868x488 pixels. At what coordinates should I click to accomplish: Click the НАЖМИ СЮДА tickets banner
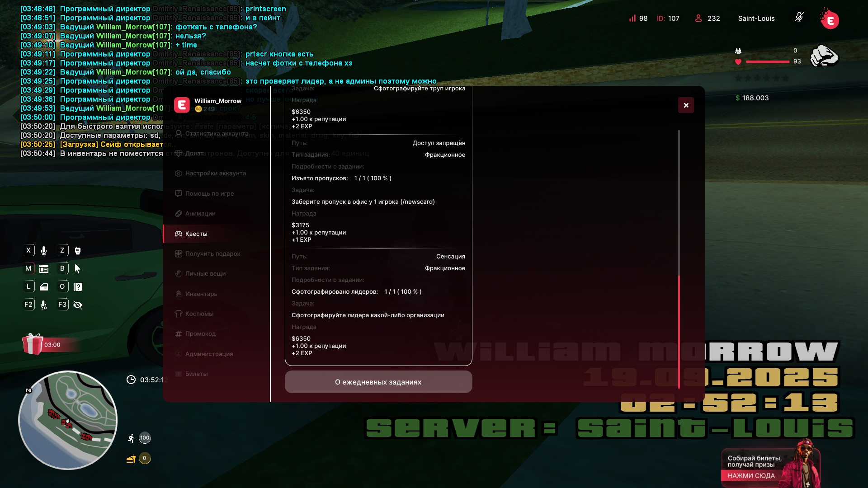pos(751,476)
